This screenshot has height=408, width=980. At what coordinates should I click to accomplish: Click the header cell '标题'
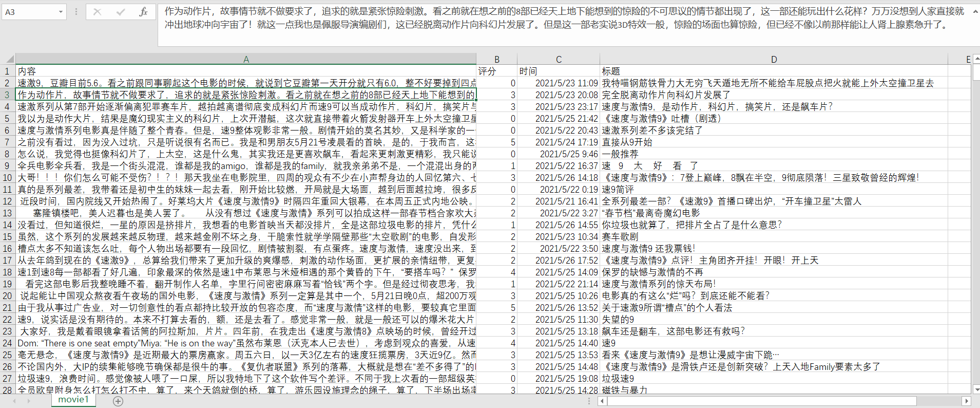[774, 71]
